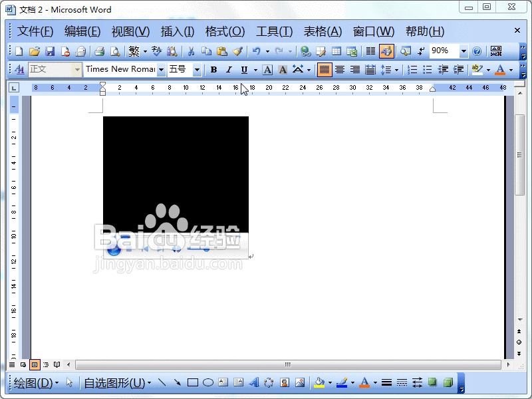Insert WordArt from drawing toolbar
Image resolution: width=532 pixels, height=399 pixels.
254,383
